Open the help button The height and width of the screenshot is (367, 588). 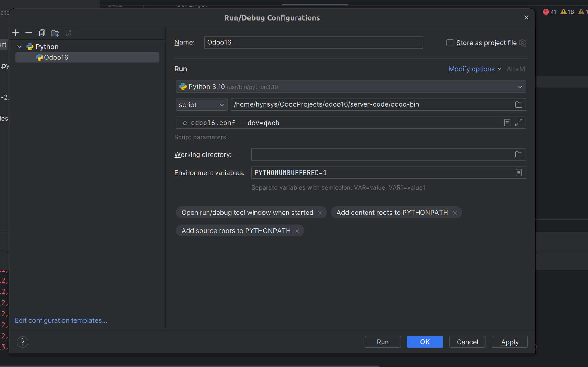tap(22, 342)
